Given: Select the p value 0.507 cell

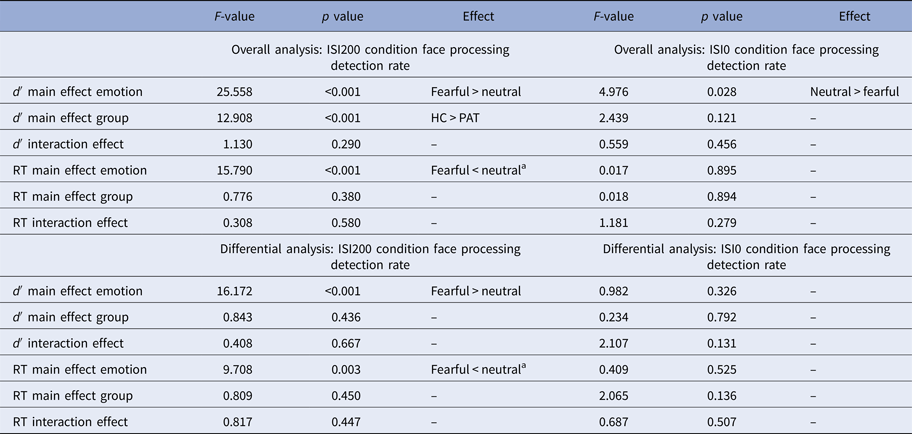Looking at the screenshot, I should (x=721, y=422).
